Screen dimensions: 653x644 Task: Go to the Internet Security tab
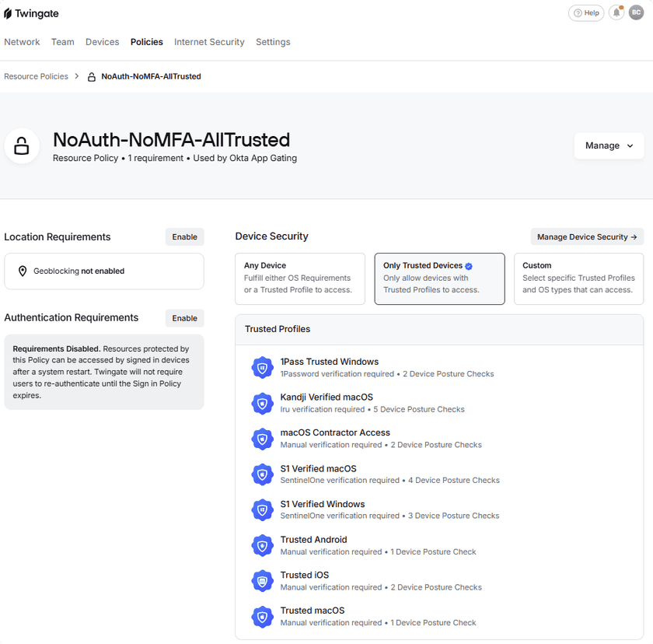coord(209,42)
